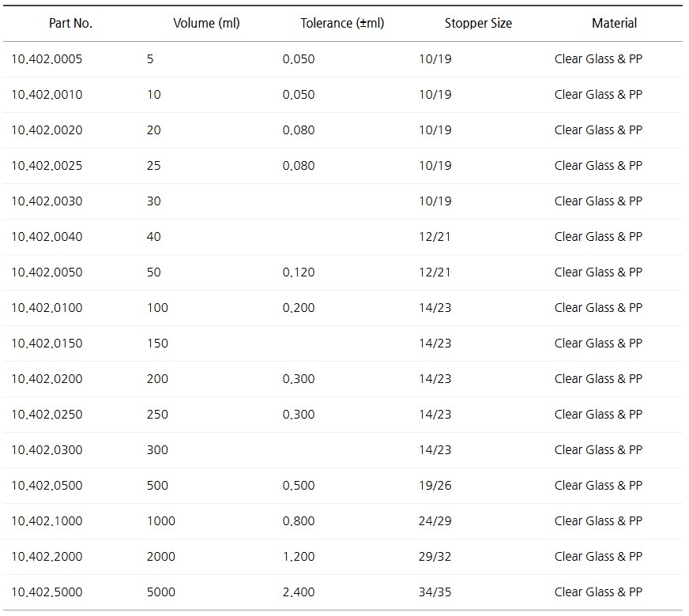Click the Material column header

pos(614,23)
